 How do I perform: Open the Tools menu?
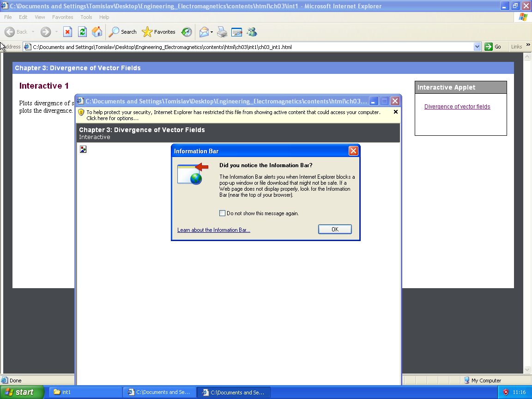point(86,17)
